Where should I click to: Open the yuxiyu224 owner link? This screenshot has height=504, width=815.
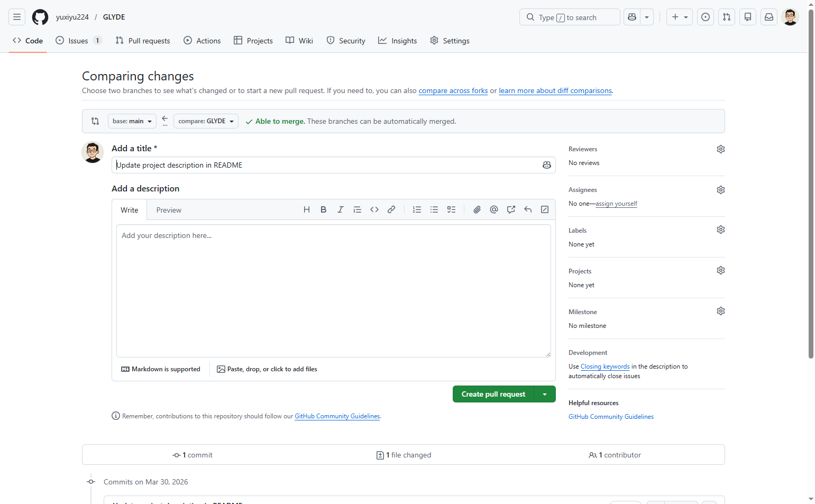pos(72,17)
